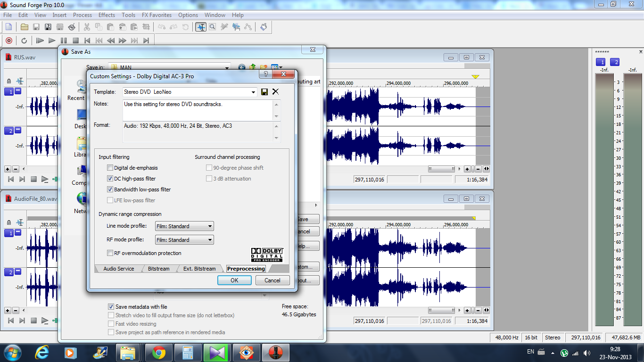Click Cancel in Custom Settings dialog

(x=272, y=280)
